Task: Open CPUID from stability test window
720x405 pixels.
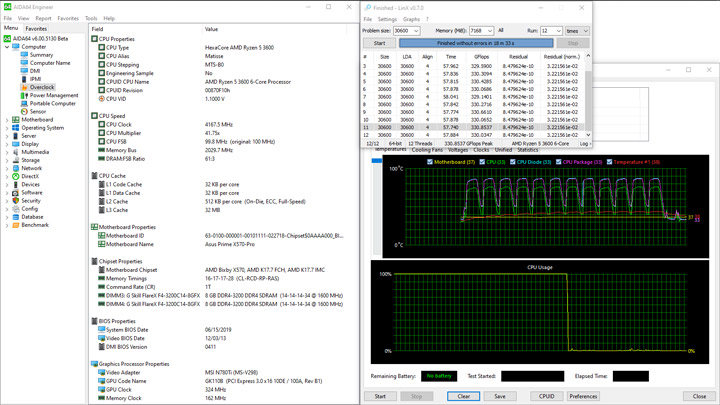Action: (x=546, y=396)
